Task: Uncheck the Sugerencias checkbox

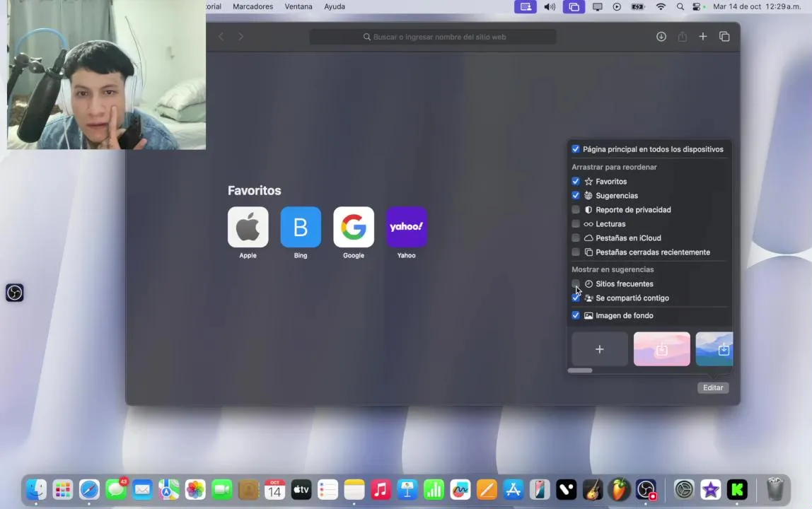Action: [576, 195]
